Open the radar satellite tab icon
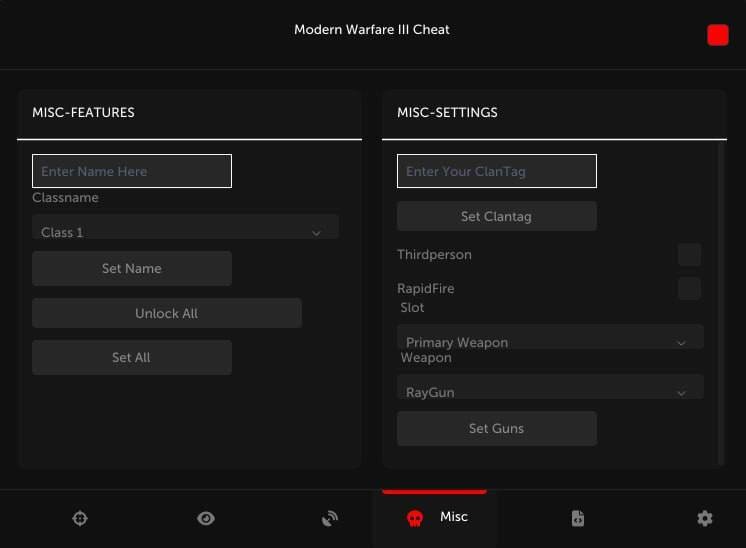 point(330,518)
